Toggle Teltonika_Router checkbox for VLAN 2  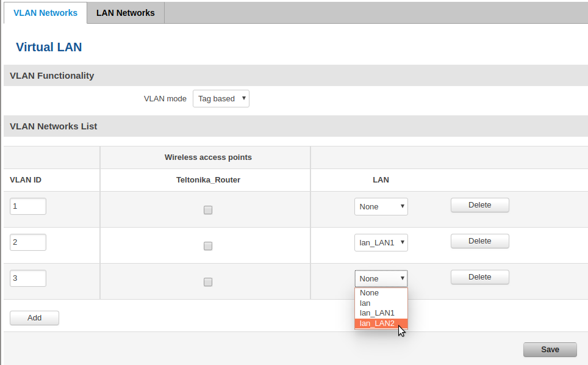tap(208, 246)
